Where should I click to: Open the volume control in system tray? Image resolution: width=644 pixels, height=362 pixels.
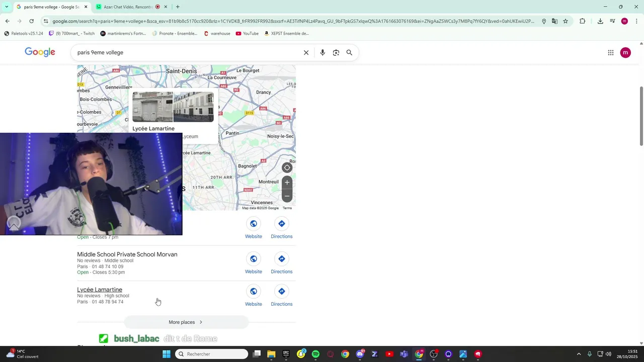[609, 354]
